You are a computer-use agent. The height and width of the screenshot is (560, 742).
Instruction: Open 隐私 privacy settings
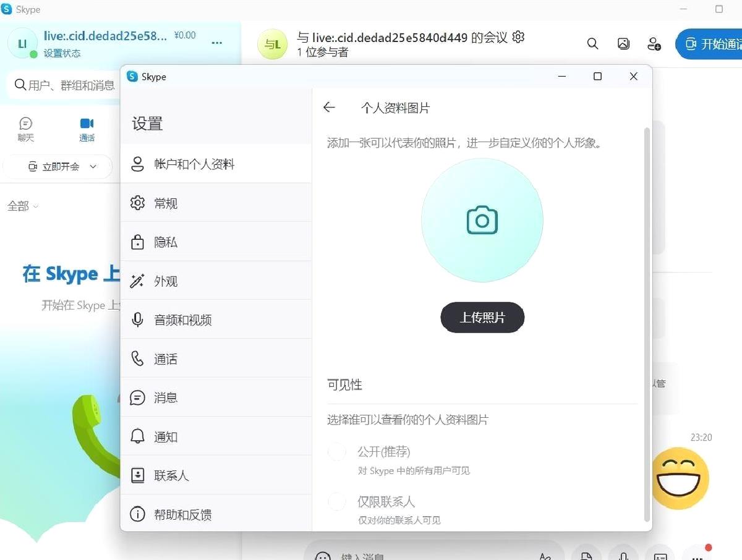[216, 242]
